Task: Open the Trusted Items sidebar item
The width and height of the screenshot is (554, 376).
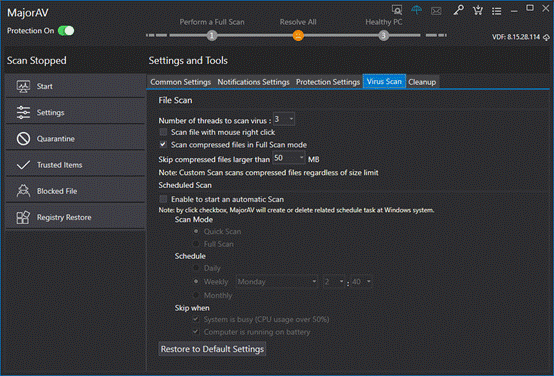Action: (x=75, y=165)
